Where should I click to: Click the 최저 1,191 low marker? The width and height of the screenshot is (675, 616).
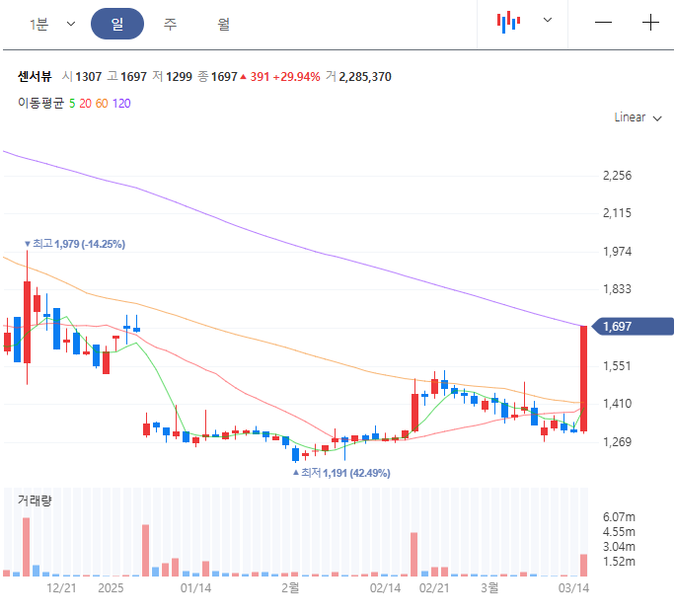pyautogui.click(x=341, y=473)
